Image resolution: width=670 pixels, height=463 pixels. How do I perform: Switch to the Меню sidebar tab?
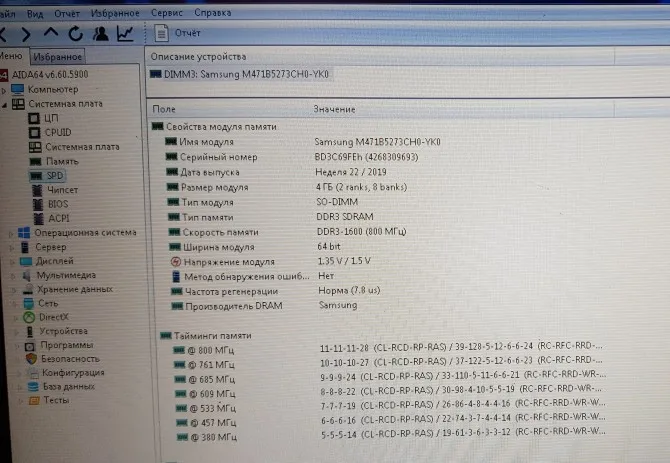(11, 56)
